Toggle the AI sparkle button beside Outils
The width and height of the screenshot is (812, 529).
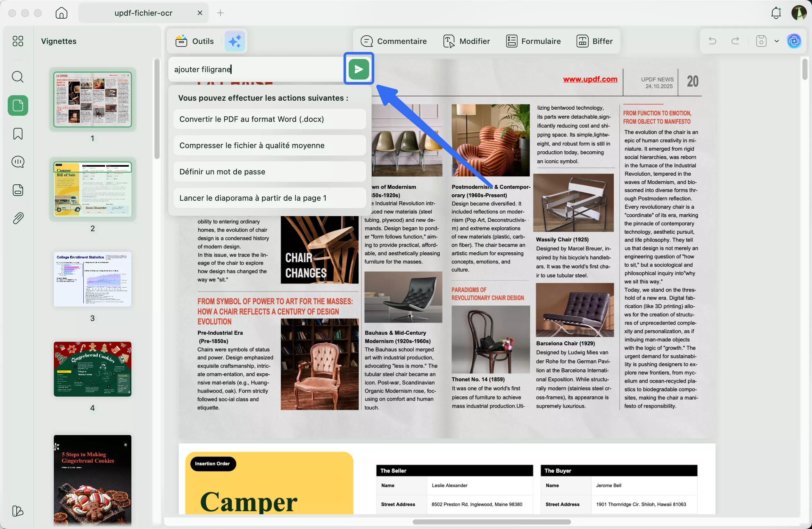[235, 41]
